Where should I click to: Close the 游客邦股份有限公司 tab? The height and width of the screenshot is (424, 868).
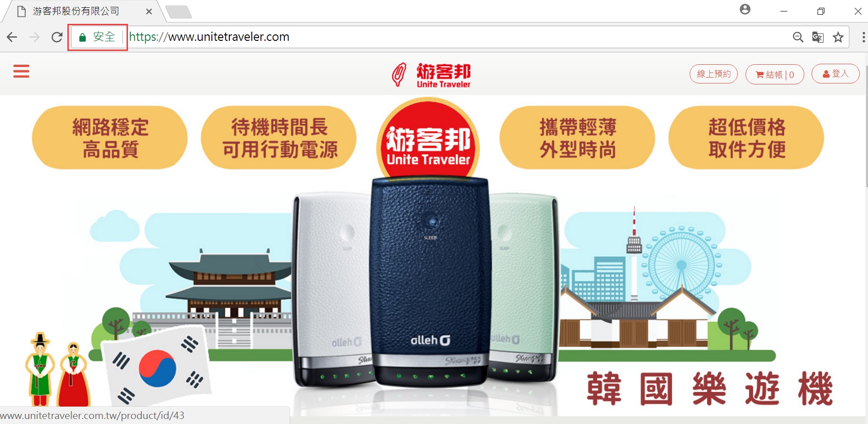pyautogui.click(x=149, y=11)
